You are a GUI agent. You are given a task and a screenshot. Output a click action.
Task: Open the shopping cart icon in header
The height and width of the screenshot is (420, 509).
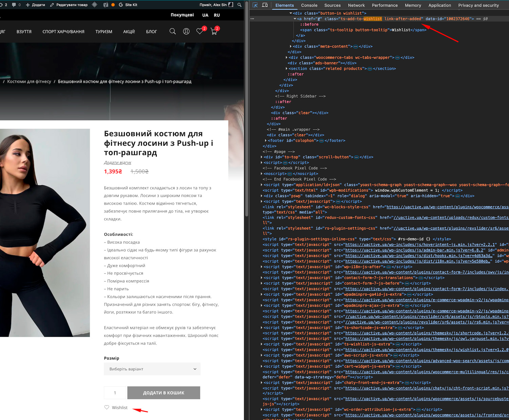[214, 32]
